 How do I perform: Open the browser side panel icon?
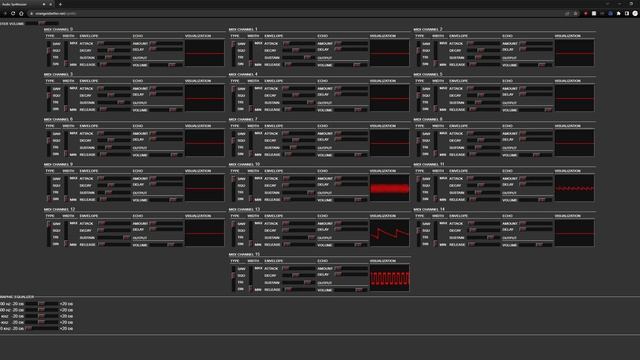(627, 13)
